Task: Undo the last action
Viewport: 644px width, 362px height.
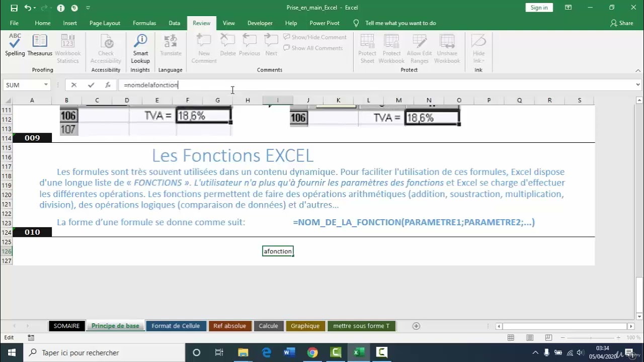Action: pos(28,8)
